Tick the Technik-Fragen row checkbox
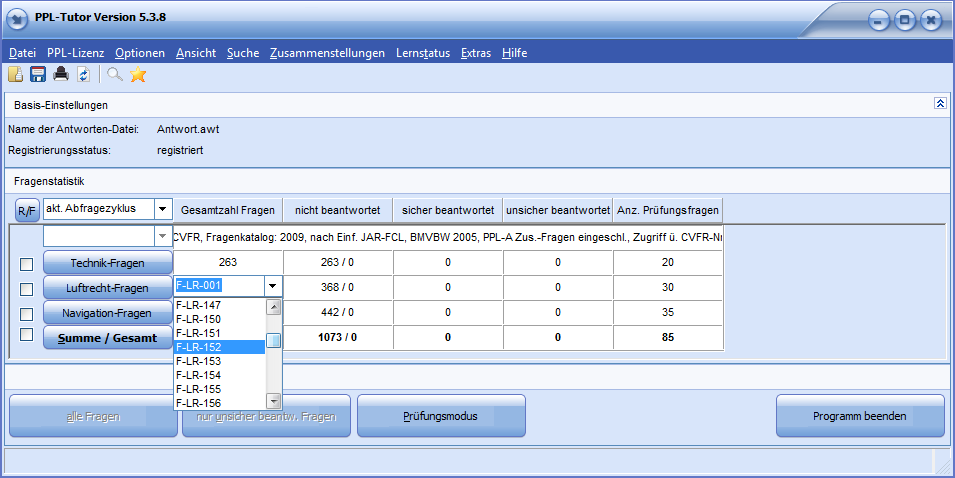 click(x=26, y=264)
